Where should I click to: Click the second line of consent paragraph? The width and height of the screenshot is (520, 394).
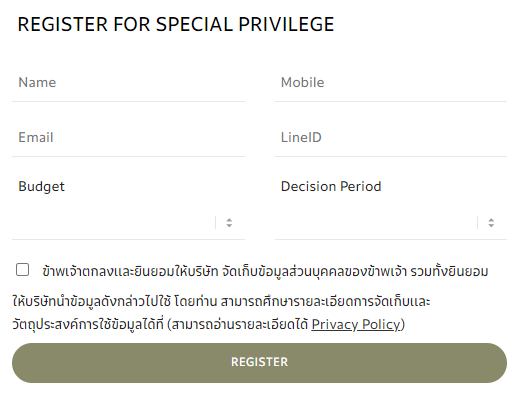pyautogui.click(x=221, y=301)
